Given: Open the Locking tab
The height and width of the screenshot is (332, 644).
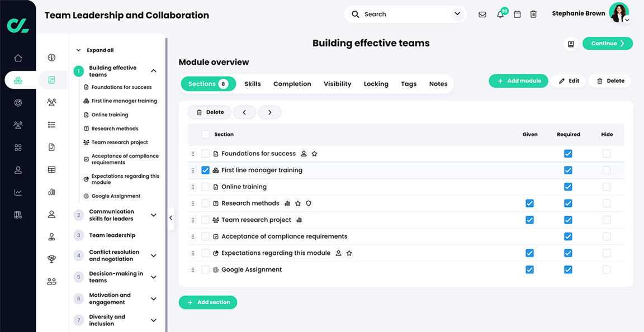Looking at the screenshot, I should point(376,83).
